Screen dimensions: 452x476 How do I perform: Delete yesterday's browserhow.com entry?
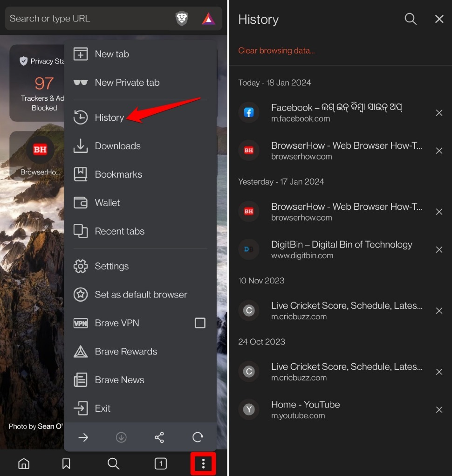click(439, 212)
